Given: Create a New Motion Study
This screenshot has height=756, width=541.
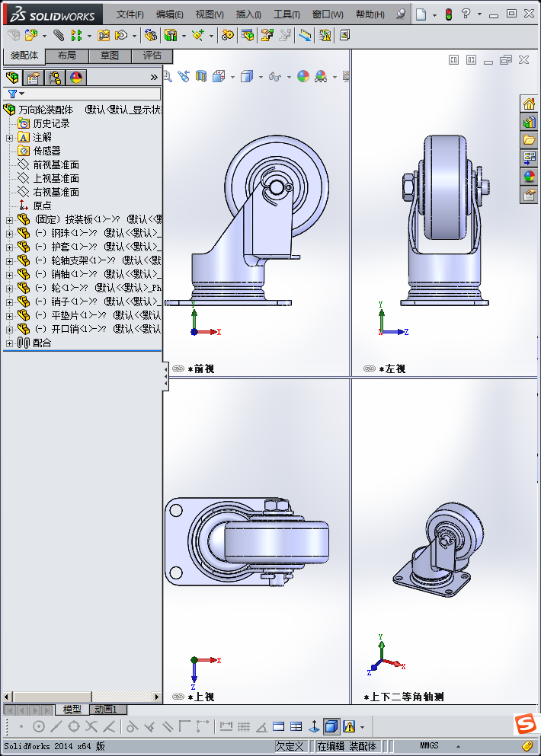Looking at the screenshot, I should [x=227, y=35].
